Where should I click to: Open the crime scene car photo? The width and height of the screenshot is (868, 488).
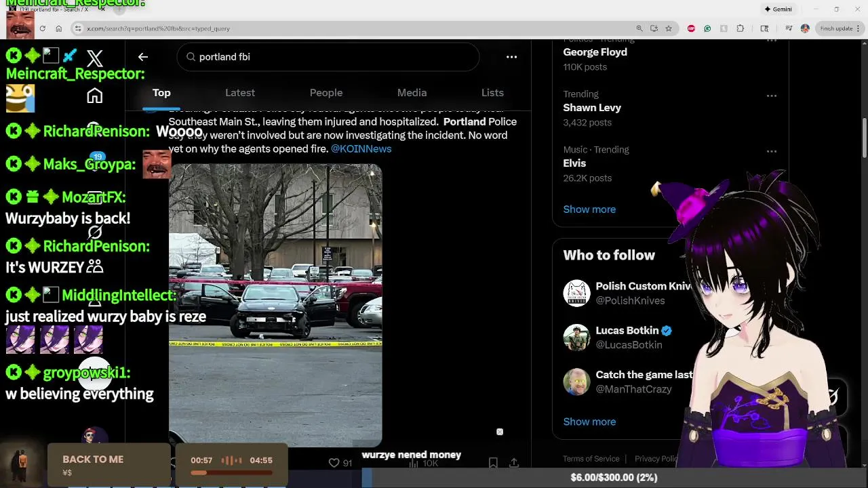click(x=275, y=306)
